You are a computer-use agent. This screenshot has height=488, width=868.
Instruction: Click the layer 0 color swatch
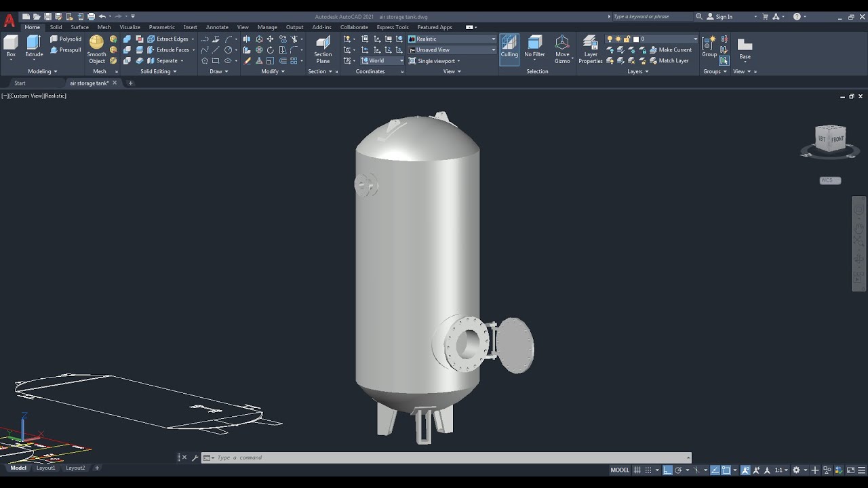[636, 39]
